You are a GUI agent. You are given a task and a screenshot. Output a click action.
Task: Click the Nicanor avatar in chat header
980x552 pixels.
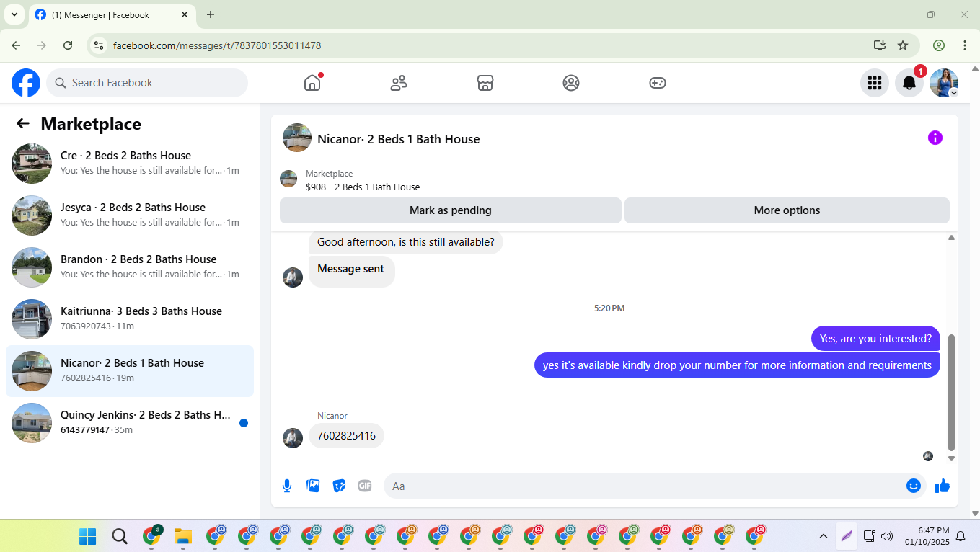[297, 138]
